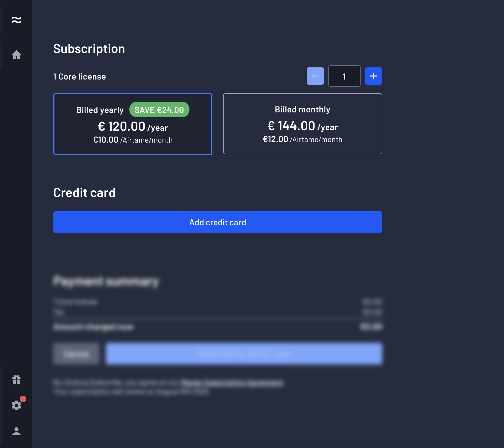Click the Subscription heading
This screenshot has width=504, height=448.
[89, 49]
